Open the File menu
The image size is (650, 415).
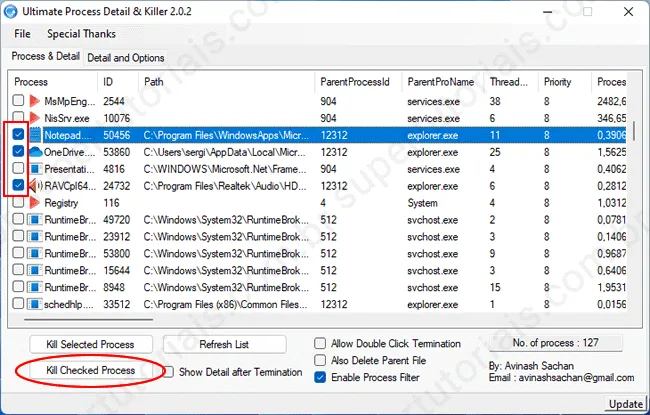click(22, 34)
